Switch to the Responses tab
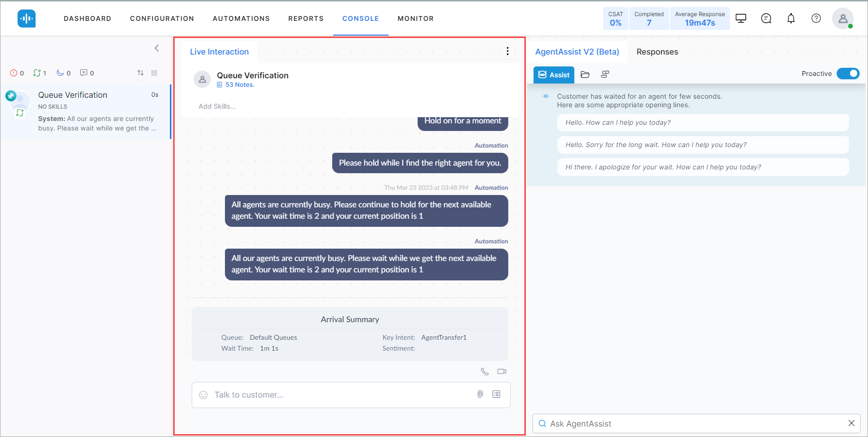Image resolution: width=868 pixels, height=437 pixels. coord(657,52)
